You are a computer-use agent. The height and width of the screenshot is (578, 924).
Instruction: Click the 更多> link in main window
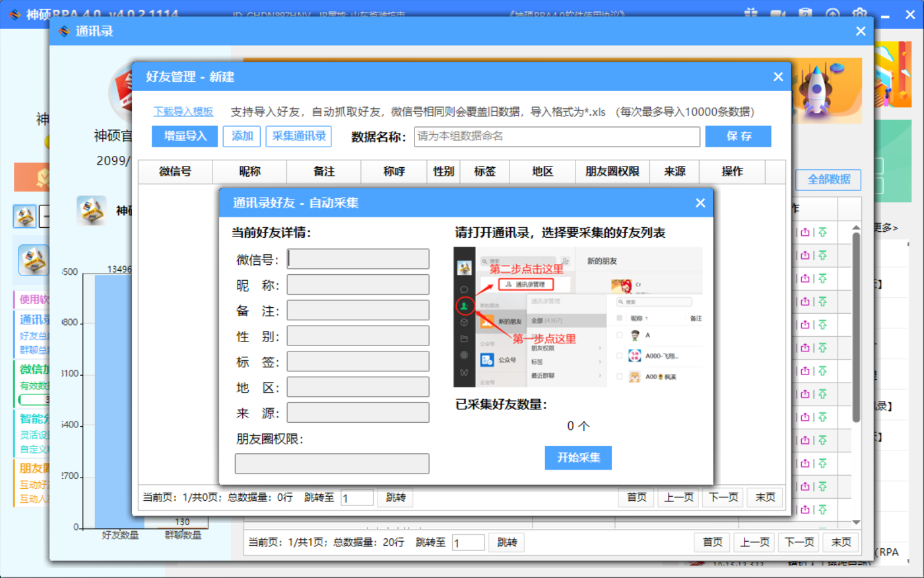click(x=886, y=228)
